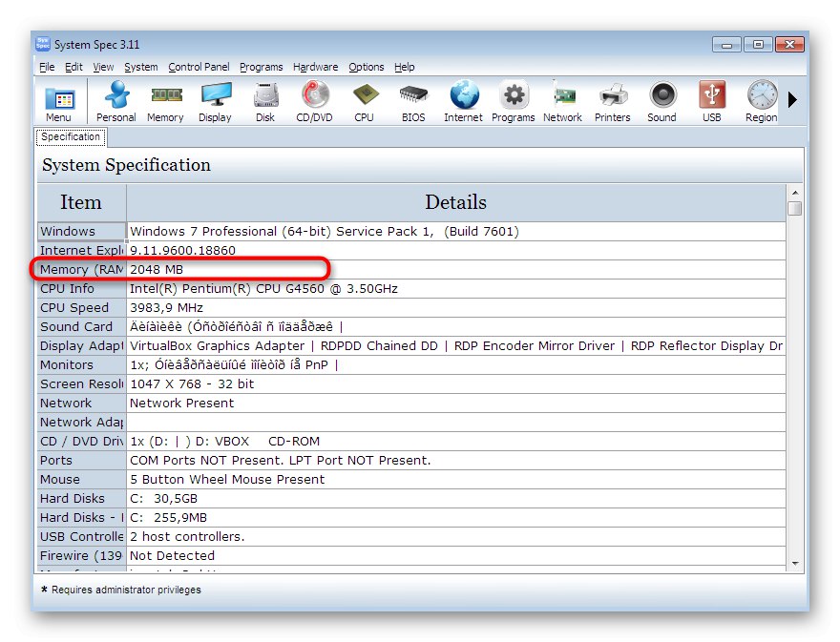Image resolution: width=840 pixels, height=642 pixels.
Task: Open the Edit menu
Action: [73, 67]
